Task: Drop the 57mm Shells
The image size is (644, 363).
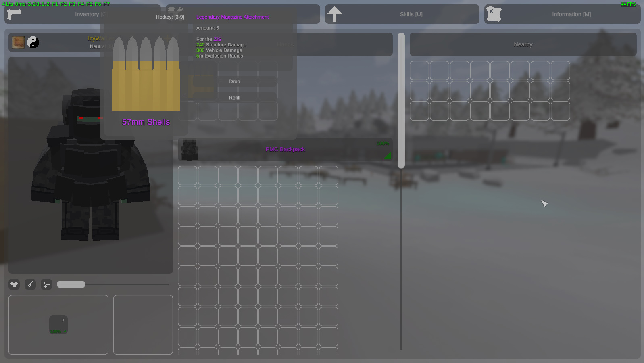Action: pyautogui.click(x=235, y=81)
